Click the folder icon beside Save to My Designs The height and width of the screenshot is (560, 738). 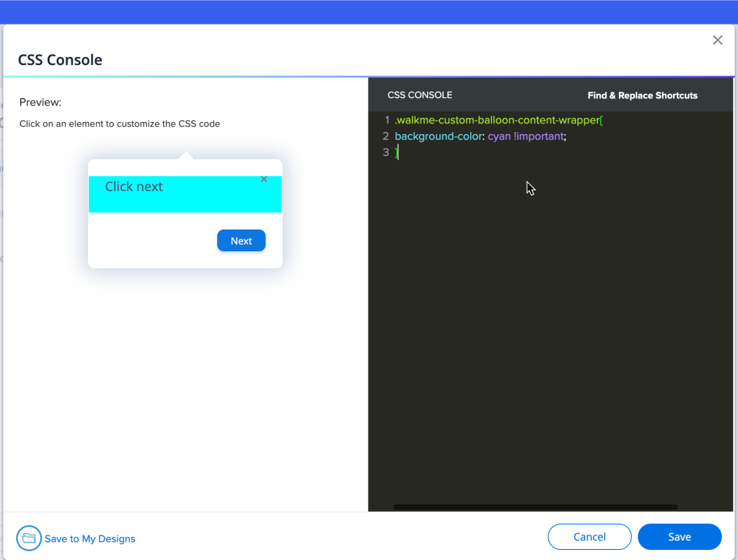[29, 538]
